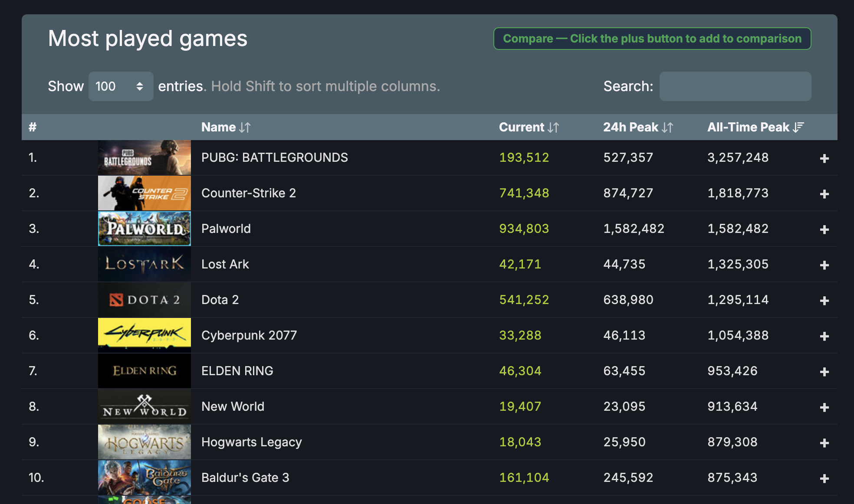Click the plus icon for Lost Ark
The height and width of the screenshot is (504, 854).
pyautogui.click(x=824, y=265)
